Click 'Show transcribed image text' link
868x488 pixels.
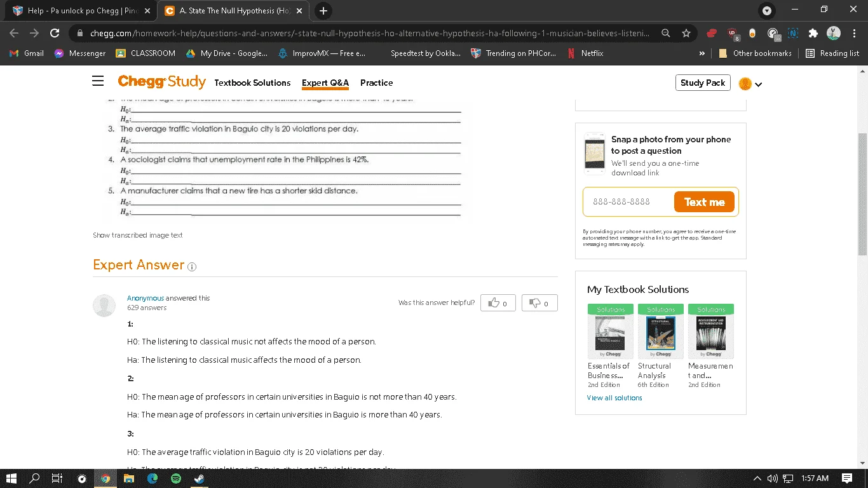(x=138, y=235)
